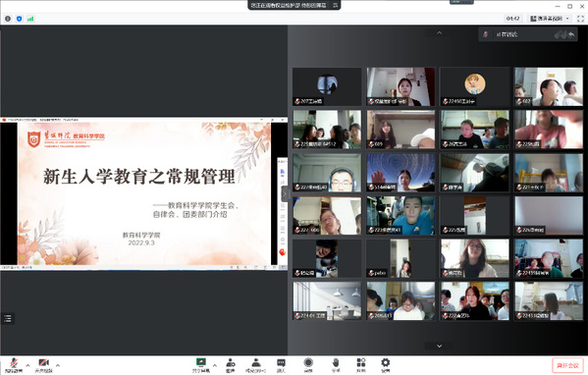Enter full screen mode icon
588x375 pixels.
[x=580, y=19]
